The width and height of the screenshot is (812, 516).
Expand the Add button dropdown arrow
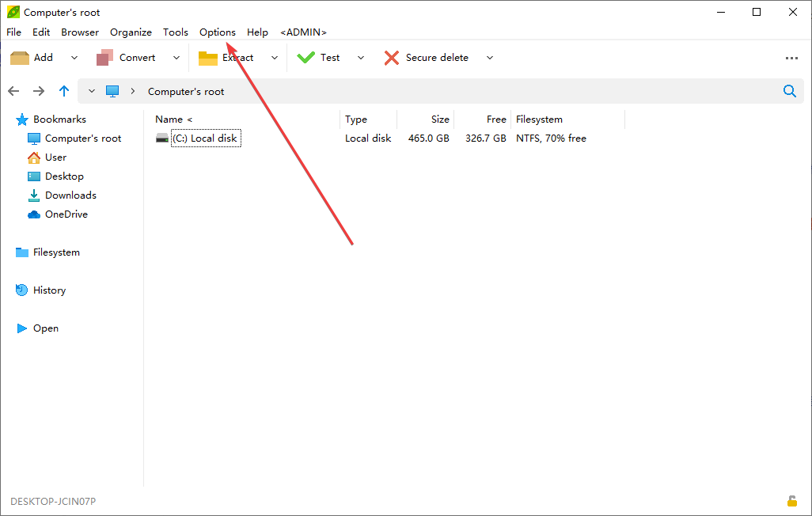point(74,58)
